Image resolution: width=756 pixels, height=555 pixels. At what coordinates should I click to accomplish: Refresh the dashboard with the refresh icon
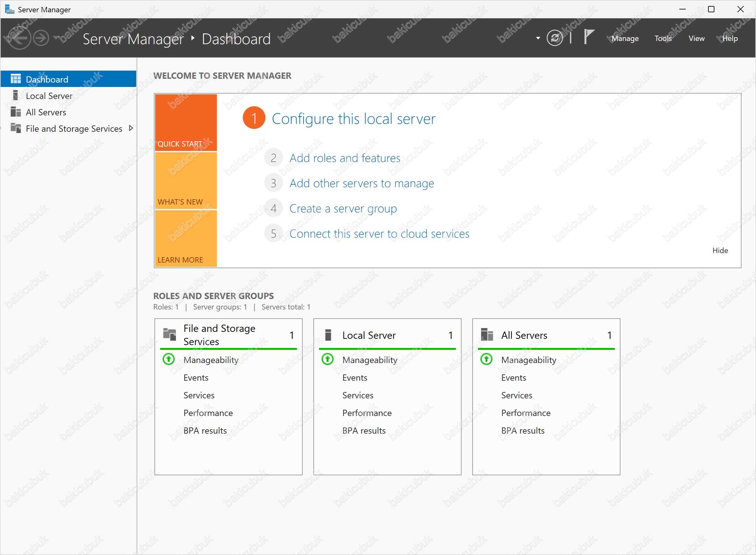click(x=555, y=38)
